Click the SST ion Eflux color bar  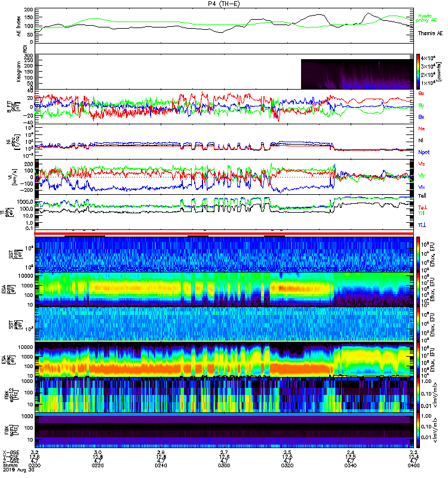point(418,255)
